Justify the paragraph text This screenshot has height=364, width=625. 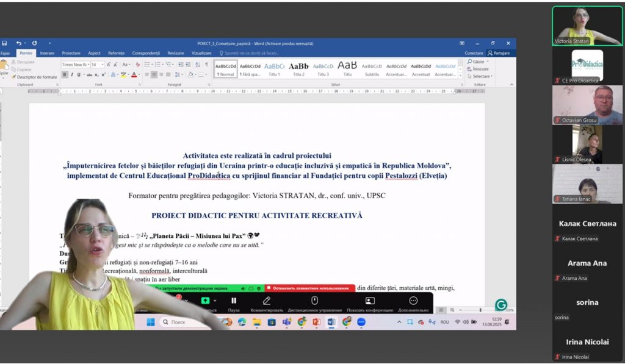pyautogui.click(x=168, y=74)
